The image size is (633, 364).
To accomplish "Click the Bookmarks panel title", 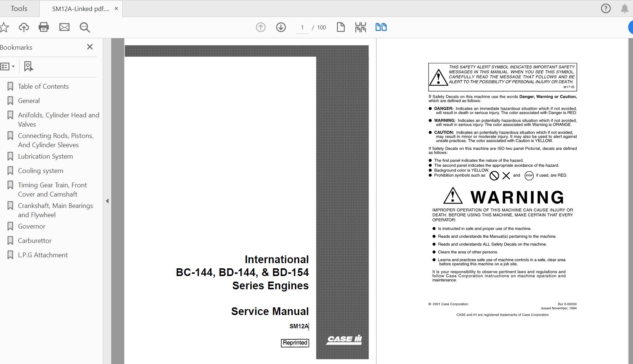I will pos(16,47).
